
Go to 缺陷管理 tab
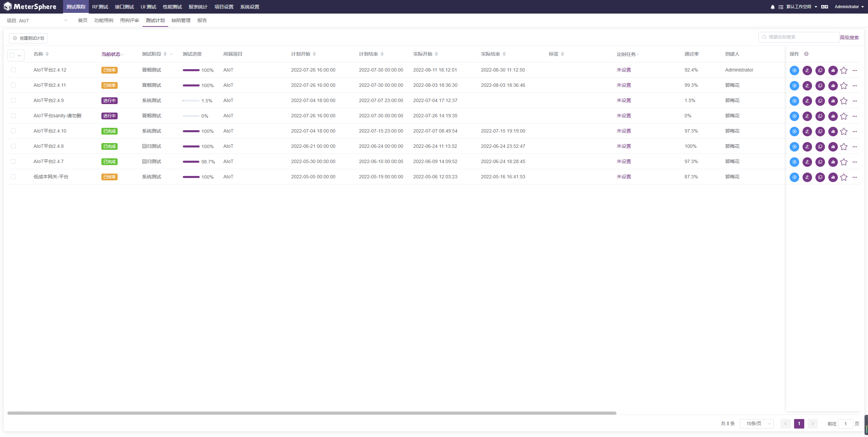[x=181, y=20]
